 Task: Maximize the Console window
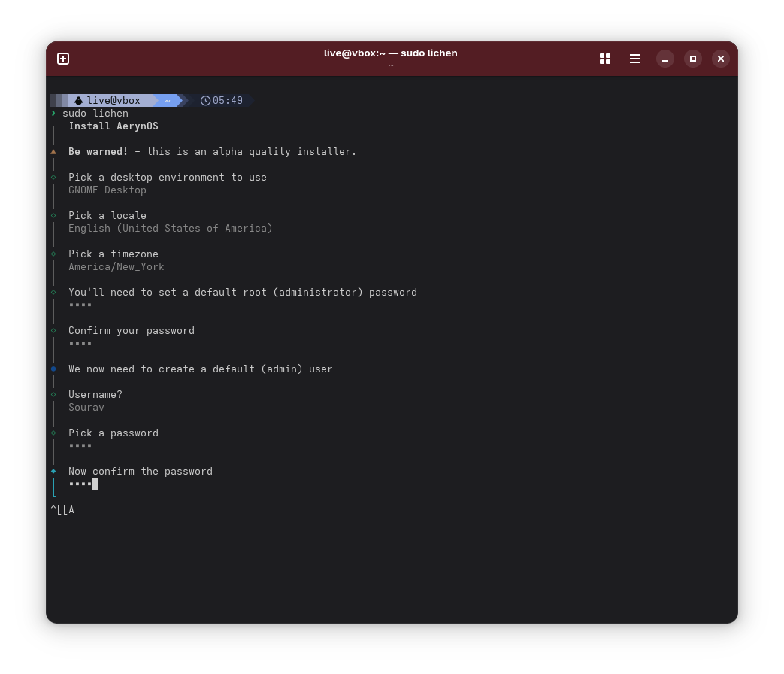(692, 58)
